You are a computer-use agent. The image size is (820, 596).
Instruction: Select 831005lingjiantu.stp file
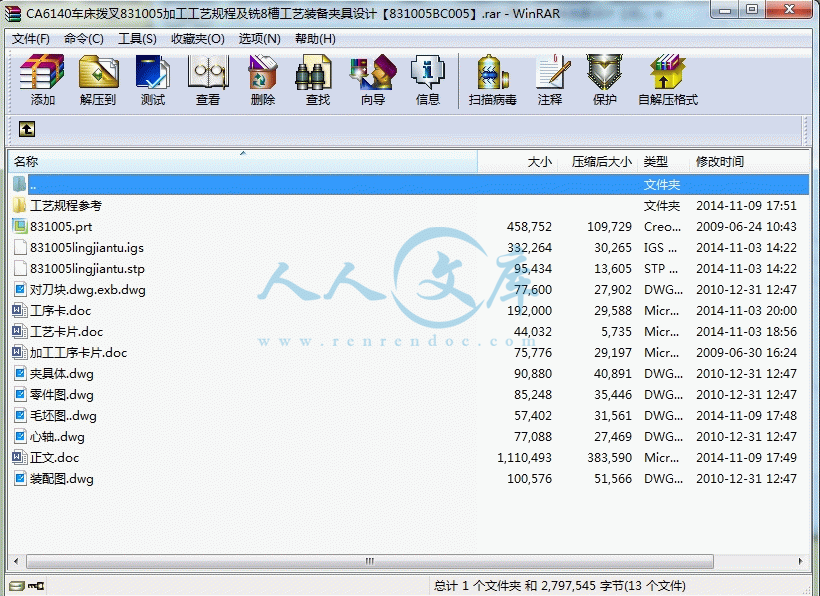click(x=87, y=269)
